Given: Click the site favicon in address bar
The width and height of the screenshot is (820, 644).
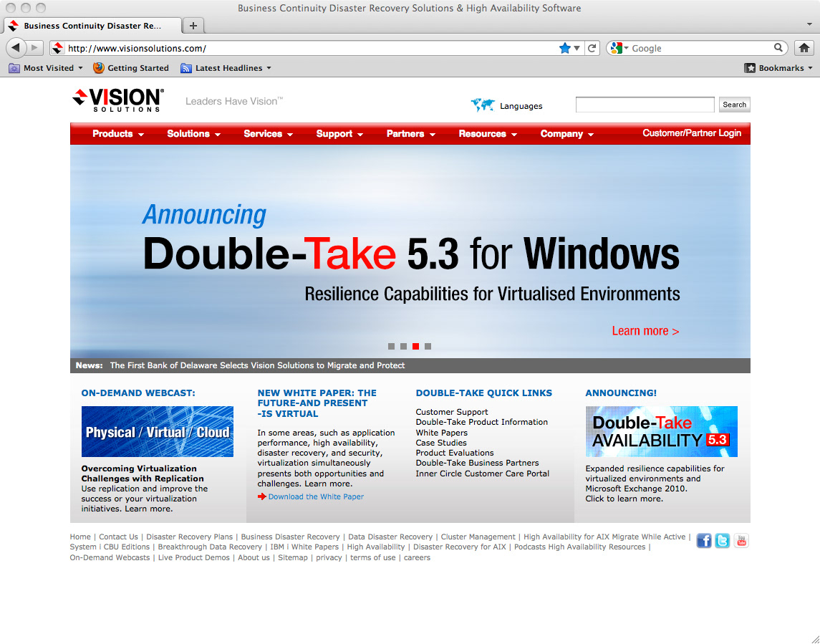Looking at the screenshot, I should coord(58,48).
